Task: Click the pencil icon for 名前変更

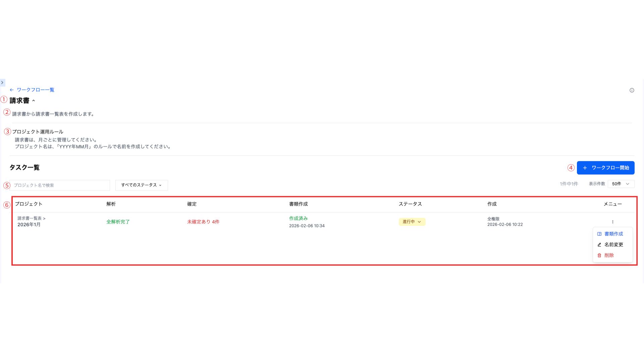Action: point(599,245)
